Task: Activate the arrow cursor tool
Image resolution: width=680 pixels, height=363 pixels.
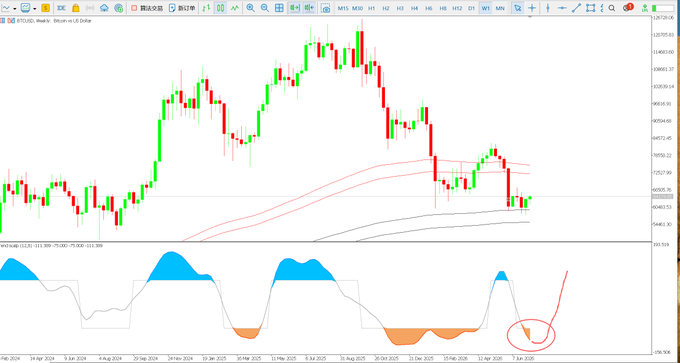Action: click(x=517, y=8)
